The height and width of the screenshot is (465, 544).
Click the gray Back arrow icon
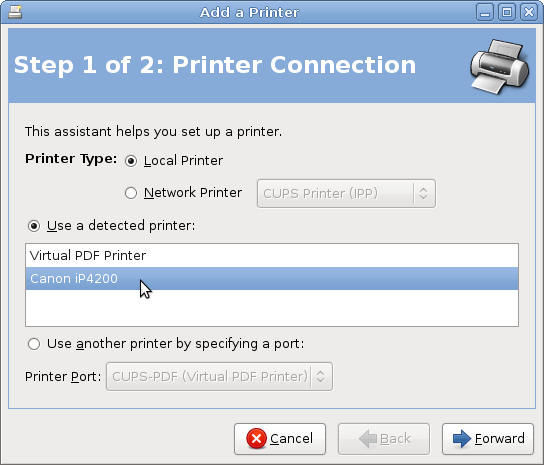(x=368, y=439)
